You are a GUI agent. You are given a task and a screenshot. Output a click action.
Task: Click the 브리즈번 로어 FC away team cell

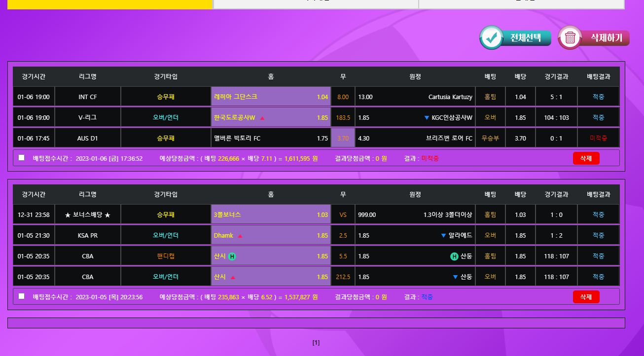(415, 138)
